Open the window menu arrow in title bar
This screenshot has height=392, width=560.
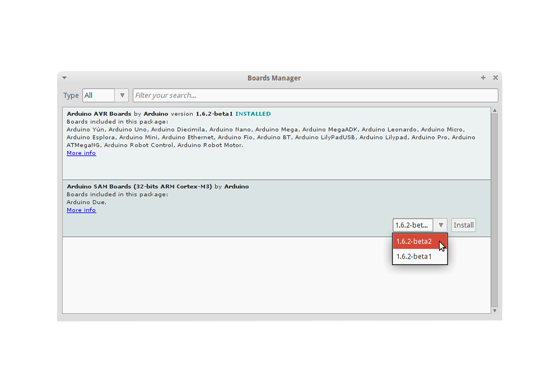point(64,77)
